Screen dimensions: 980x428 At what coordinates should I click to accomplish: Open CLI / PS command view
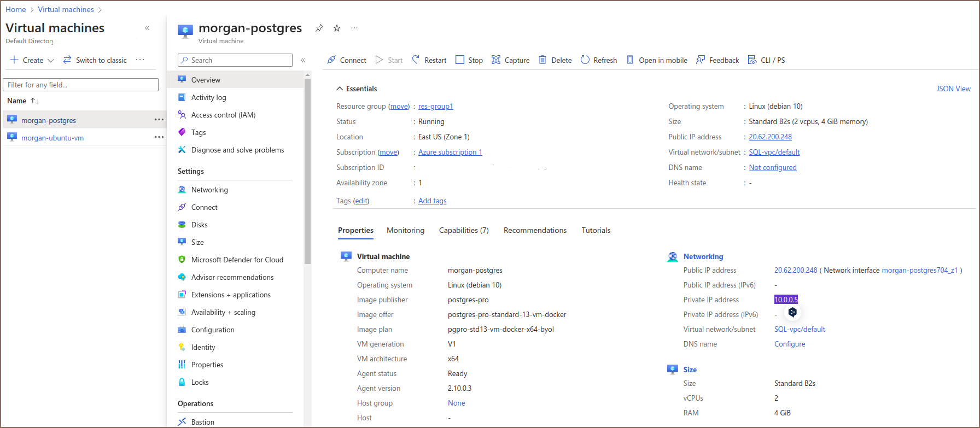766,60
